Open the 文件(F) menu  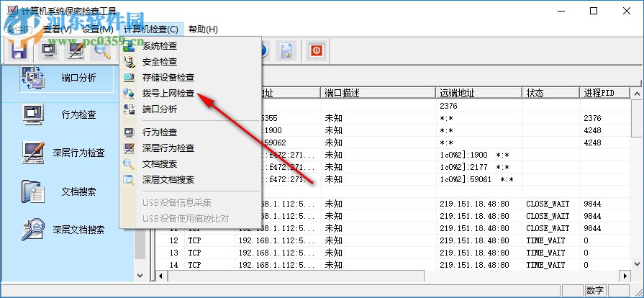coord(21,30)
